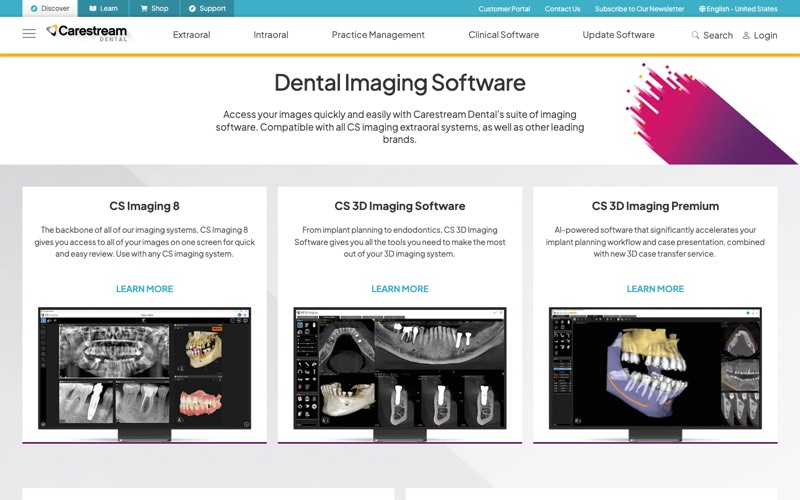
Task: Click the CS 3D Imaging Software heading
Action: pyautogui.click(x=400, y=206)
